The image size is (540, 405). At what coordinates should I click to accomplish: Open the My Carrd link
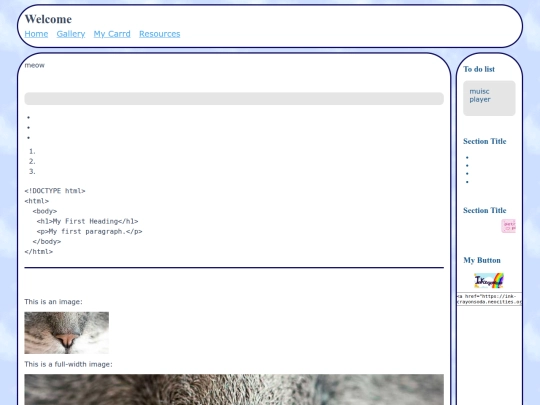112,34
